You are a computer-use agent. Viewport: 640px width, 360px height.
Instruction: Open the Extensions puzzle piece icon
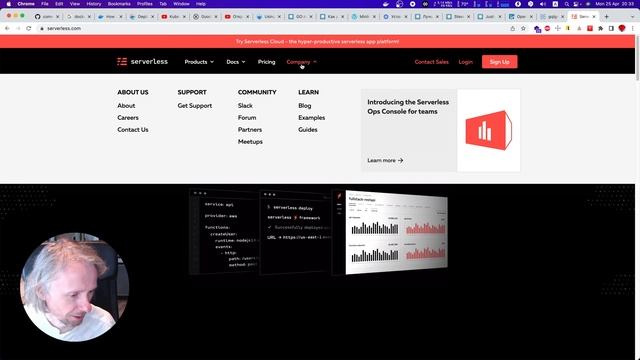coord(600,29)
